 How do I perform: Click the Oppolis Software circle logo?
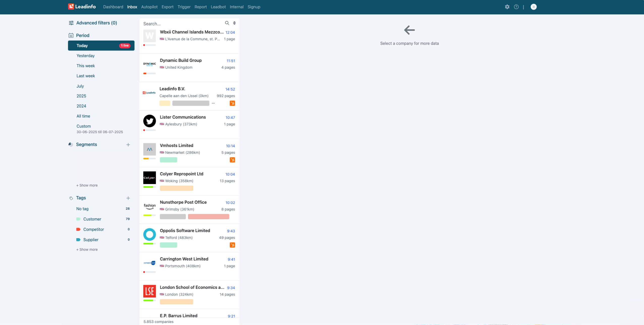[x=150, y=234]
